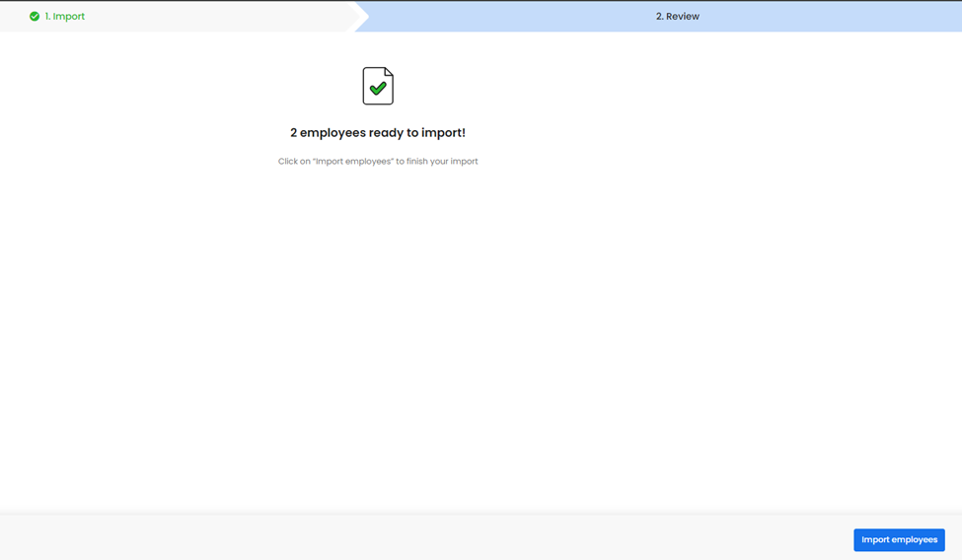Click the green tick inside the document icon
This screenshot has width=962, height=560.
tap(378, 90)
